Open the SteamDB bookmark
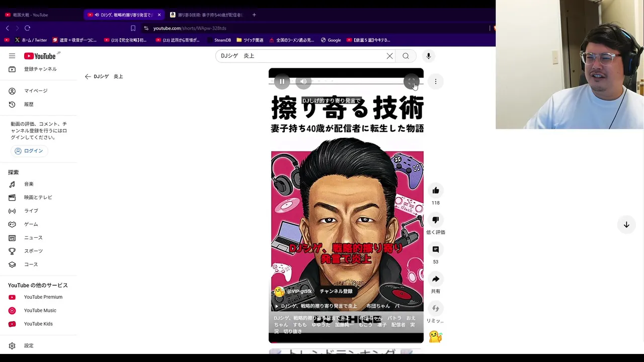 [219, 40]
